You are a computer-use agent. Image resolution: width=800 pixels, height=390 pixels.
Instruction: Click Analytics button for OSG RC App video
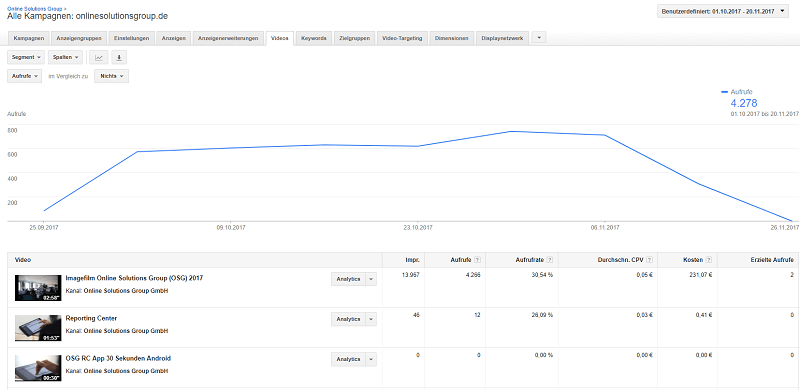coord(348,359)
